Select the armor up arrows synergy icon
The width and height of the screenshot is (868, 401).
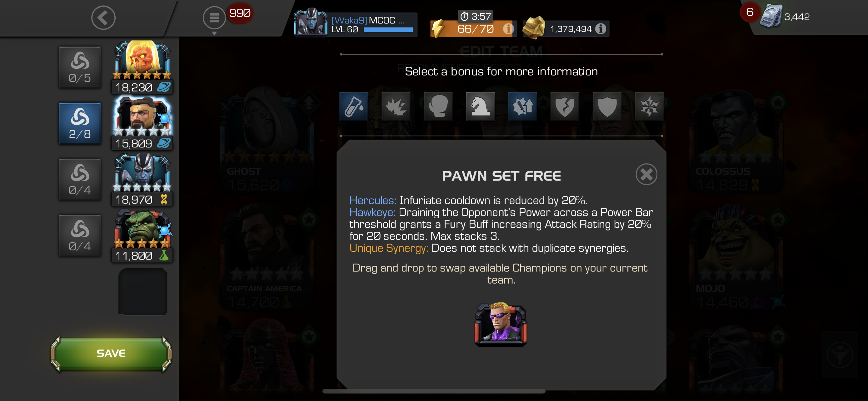522,106
